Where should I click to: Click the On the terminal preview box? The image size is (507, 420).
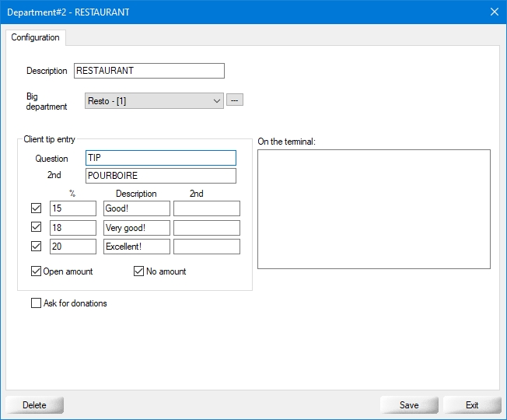pos(373,208)
